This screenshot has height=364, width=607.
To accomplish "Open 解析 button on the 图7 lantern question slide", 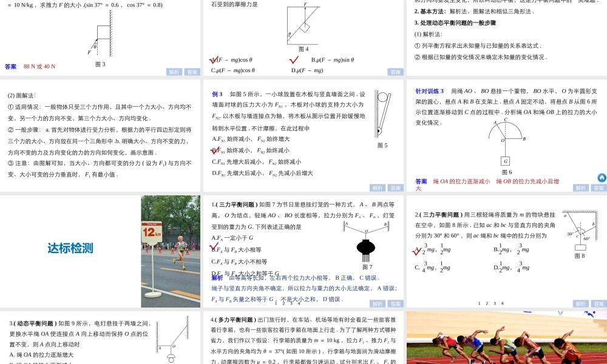I will pos(378,304).
